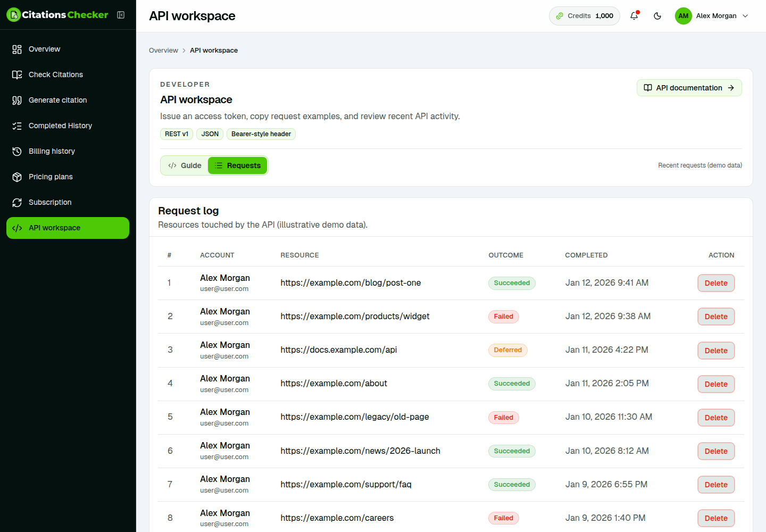Toggle dark mode moon icon
This screenshot has height=532, width=766.
click(x=657, y=16)
